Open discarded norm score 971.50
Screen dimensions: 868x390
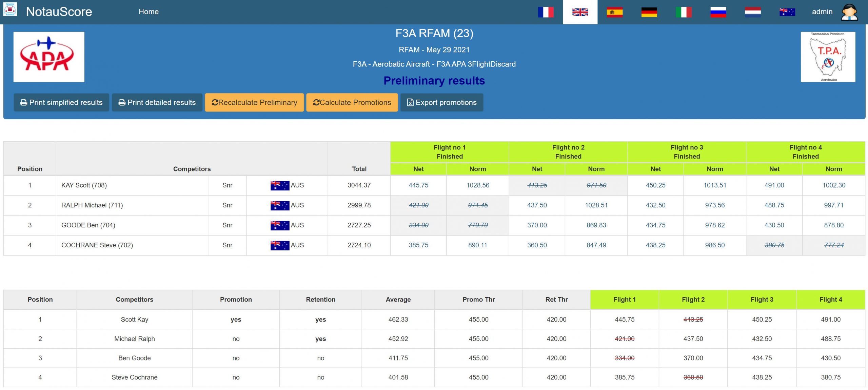[596, 185]
